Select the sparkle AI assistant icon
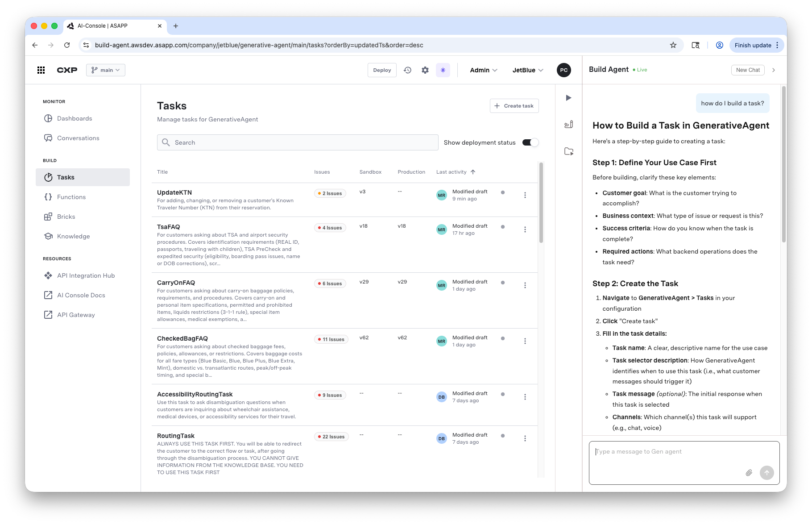 click(x=443, y=70)
